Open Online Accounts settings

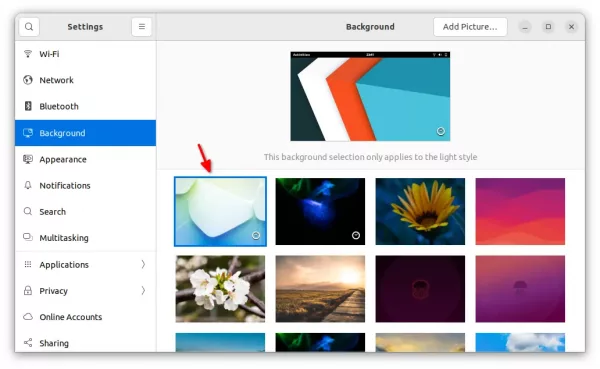[85, 317]
